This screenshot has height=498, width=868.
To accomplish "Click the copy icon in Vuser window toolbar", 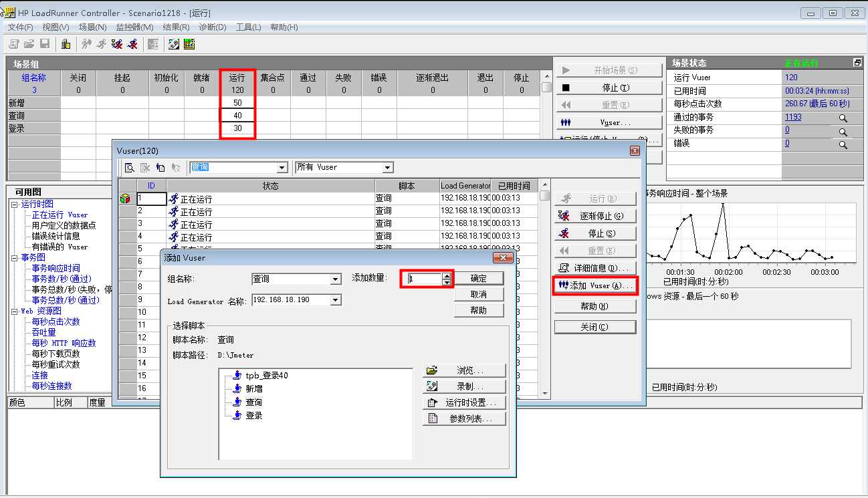I will [160, 167].
